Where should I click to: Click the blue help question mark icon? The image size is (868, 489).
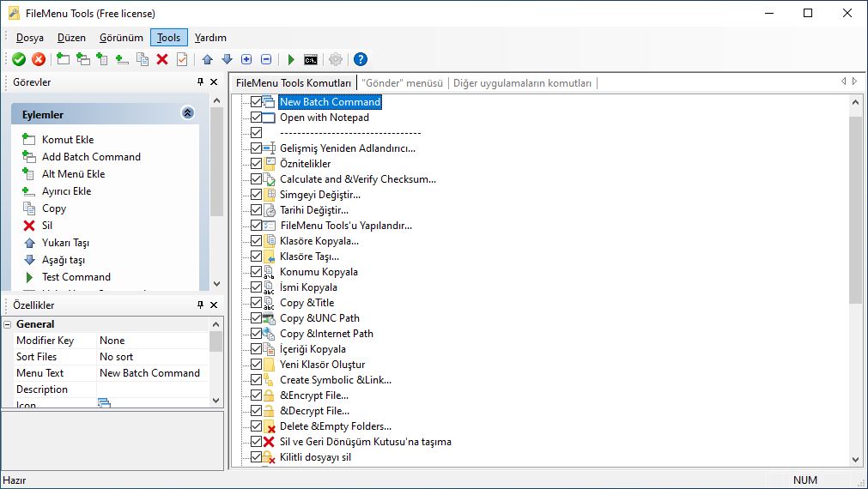[x=361, y=59]
